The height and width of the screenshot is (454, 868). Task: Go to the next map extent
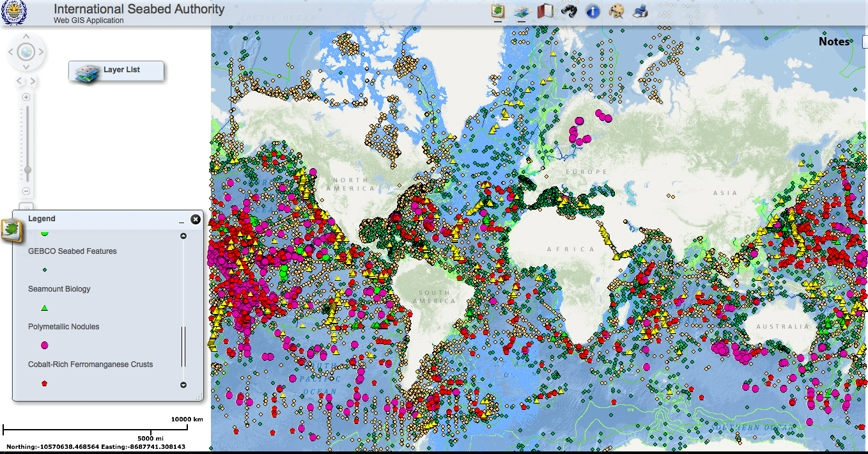(33, 81)
